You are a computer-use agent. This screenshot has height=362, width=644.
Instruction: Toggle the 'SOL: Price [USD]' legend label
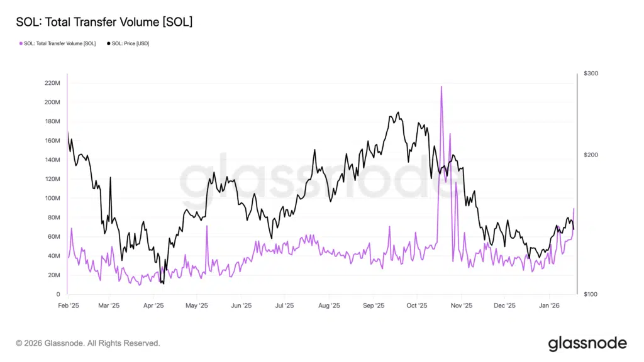coord(131,43)
